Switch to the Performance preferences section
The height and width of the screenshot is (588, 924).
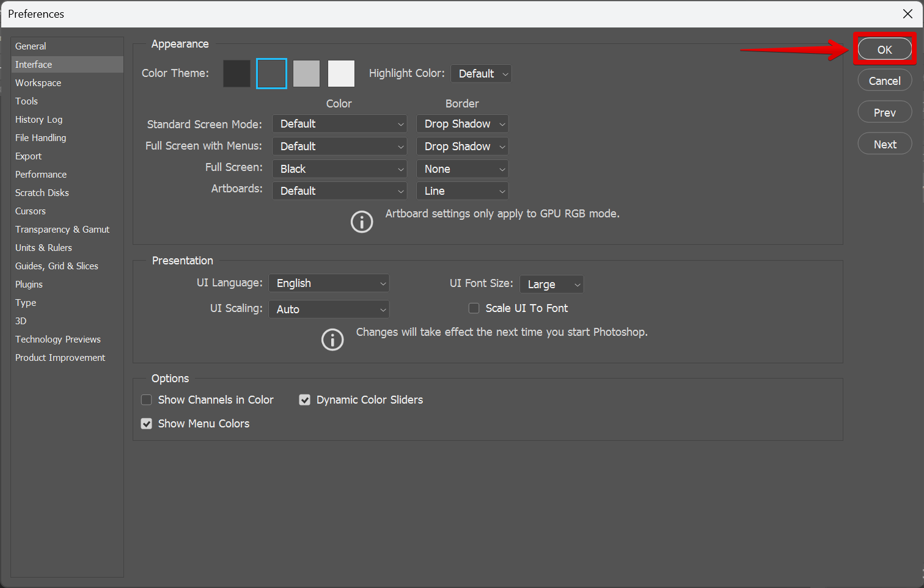[41, 175]
